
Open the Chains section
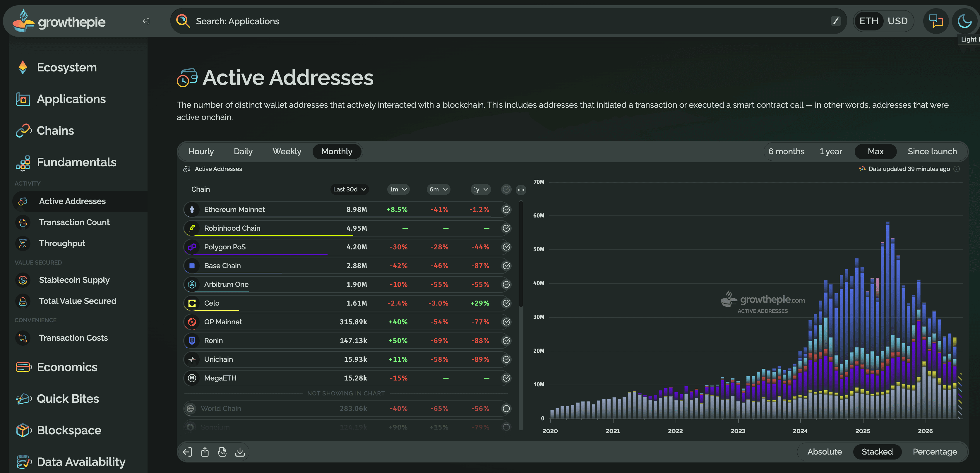pyautogui.click(x=55, y=131)
